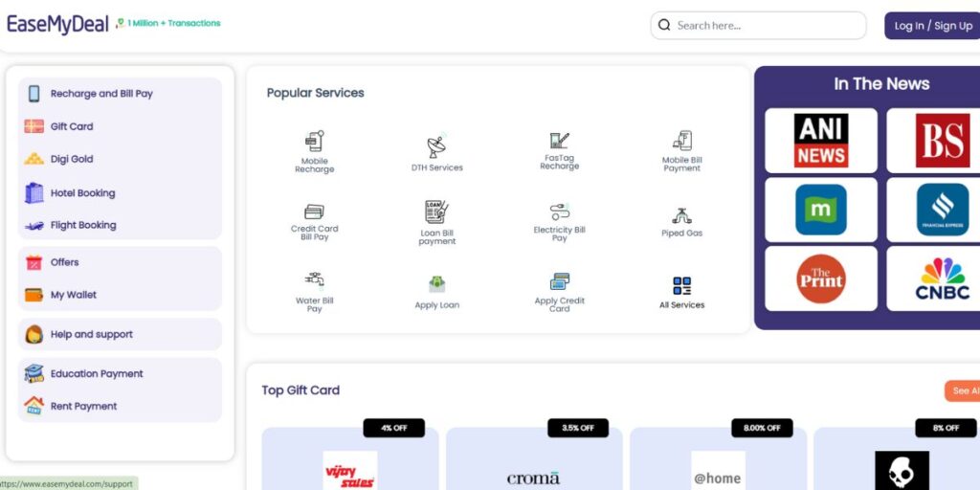Open The Print logo tile
The image size is (980, 490).
(820, 278)
